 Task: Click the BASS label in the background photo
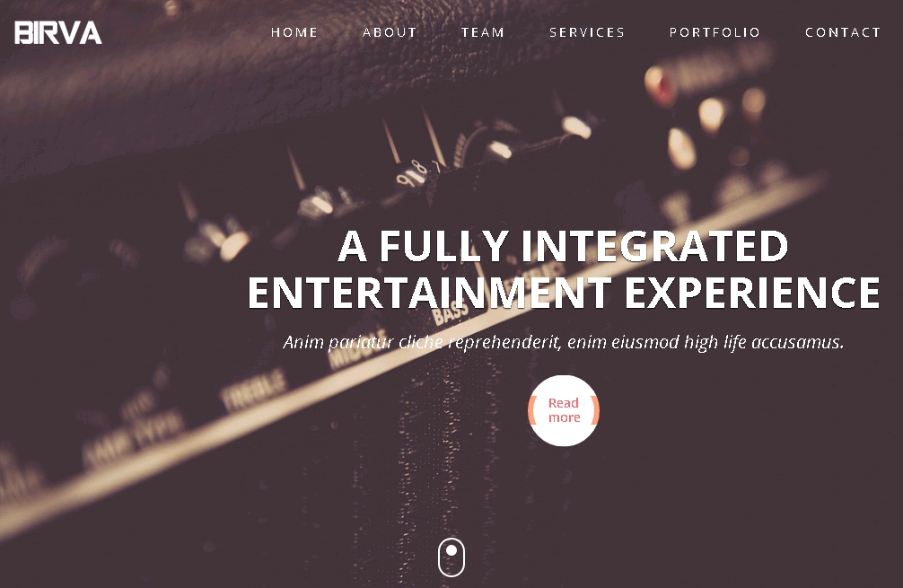(451, 312)
